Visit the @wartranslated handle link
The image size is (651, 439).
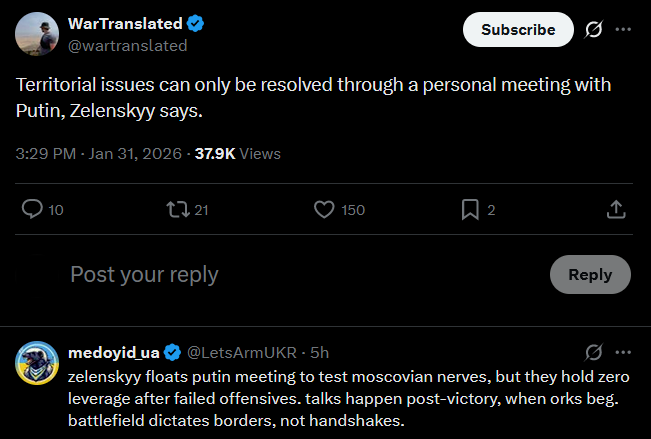coord(127,45)
